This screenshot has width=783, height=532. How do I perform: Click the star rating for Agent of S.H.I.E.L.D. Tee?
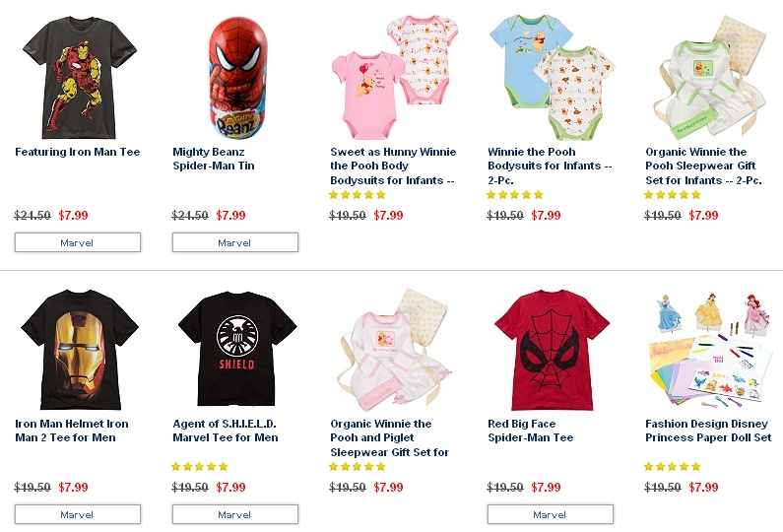coord(200,467)
